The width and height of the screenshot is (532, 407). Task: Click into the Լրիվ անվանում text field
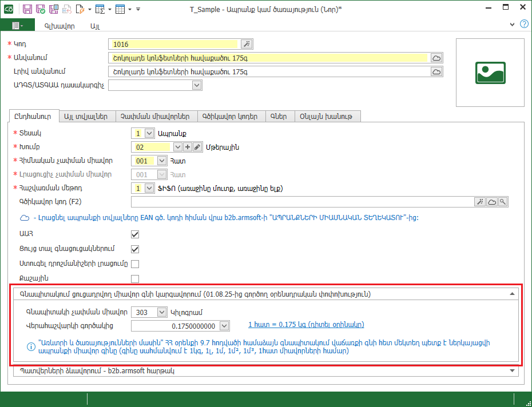tap(268, 71)
